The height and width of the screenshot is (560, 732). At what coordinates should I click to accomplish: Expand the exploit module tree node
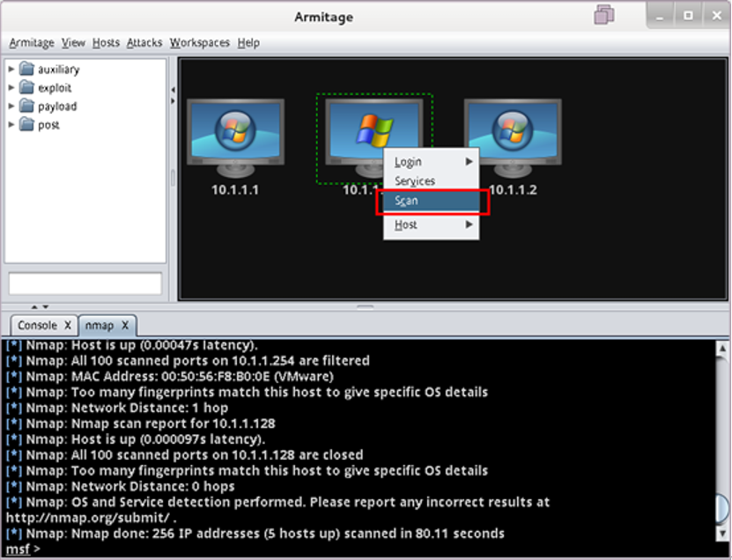[11, 87]
